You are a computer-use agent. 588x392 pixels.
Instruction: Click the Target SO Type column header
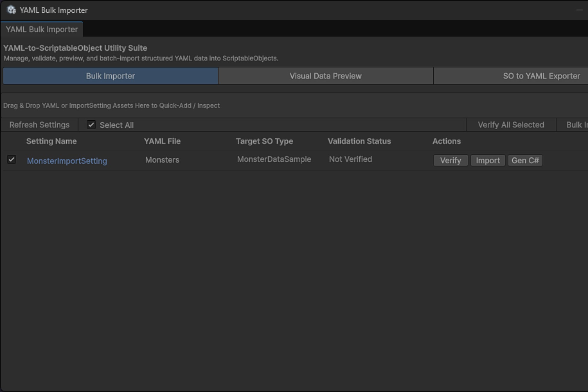click(264, 141)
